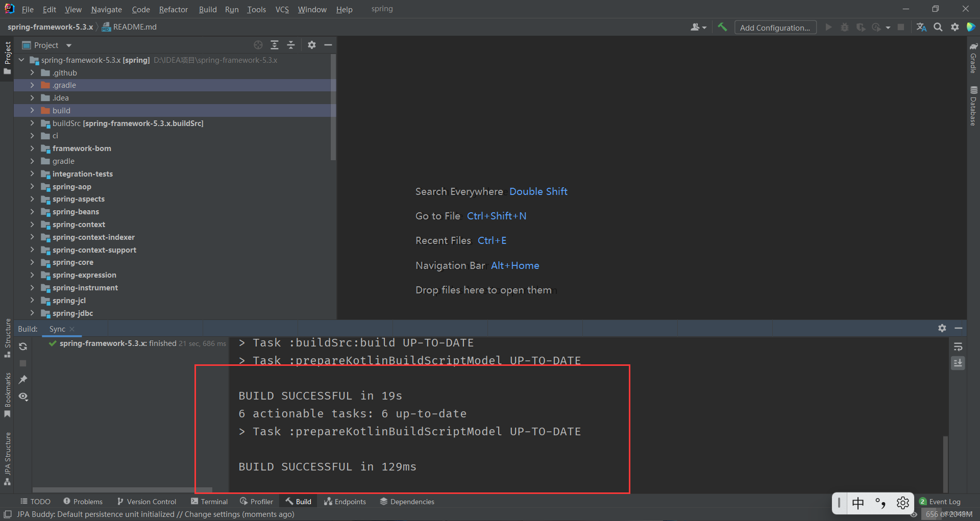Select the finished spring-framework-5.3.x build node
Image resolution: width=980 pixels, height=521 pixels.
tap(137, 343)
